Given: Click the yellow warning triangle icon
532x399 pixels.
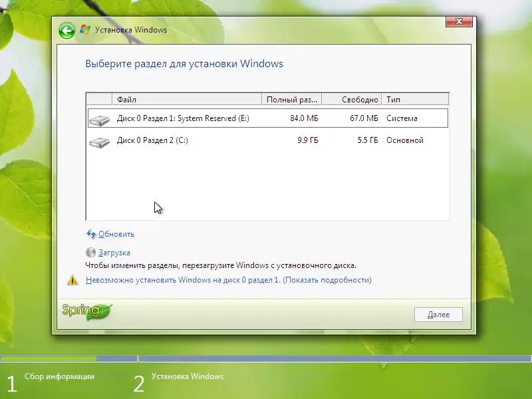Looking at the screenshot, I should (x=72, y=280).
